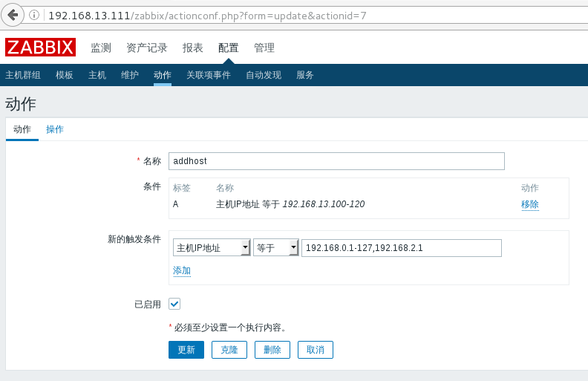Screen dimensions: 588x381
Task: Go to 动作 submenu item
Action: (x=163, y=75)
